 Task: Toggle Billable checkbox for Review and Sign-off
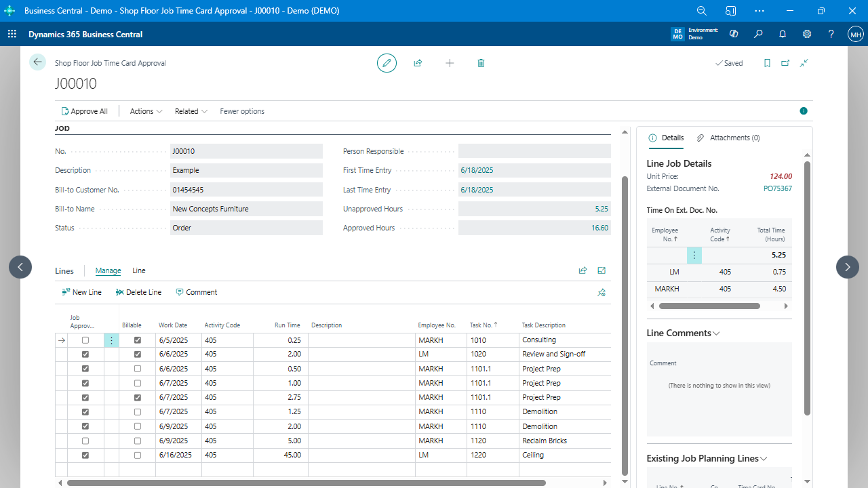(x=138, y=354)
